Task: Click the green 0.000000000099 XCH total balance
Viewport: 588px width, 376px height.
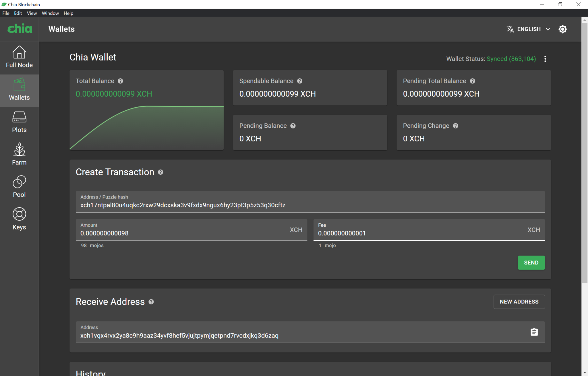Action: (114, 94)
